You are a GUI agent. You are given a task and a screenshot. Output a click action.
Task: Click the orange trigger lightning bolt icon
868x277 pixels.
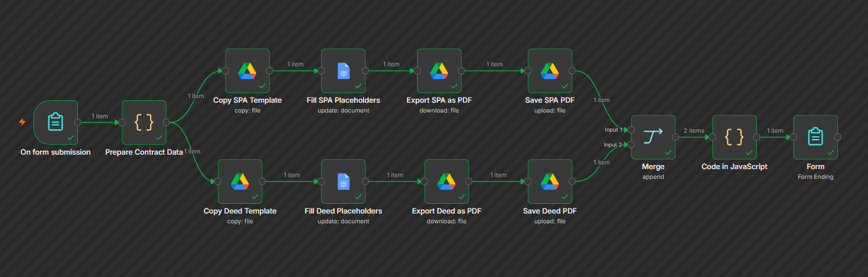(22, 122)
